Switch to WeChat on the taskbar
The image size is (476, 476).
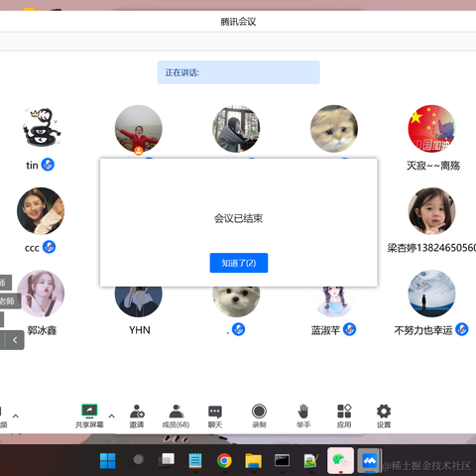pyautogui.click(x=340, y=460)
